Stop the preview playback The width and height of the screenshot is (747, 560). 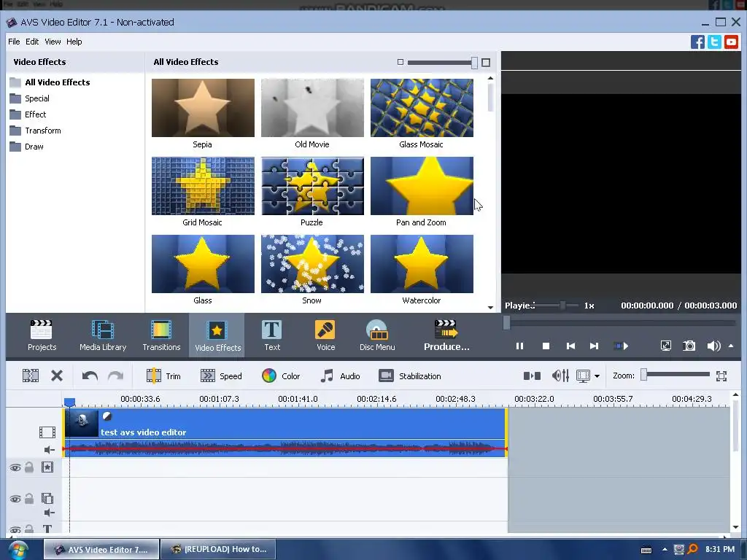coord(546,346)
